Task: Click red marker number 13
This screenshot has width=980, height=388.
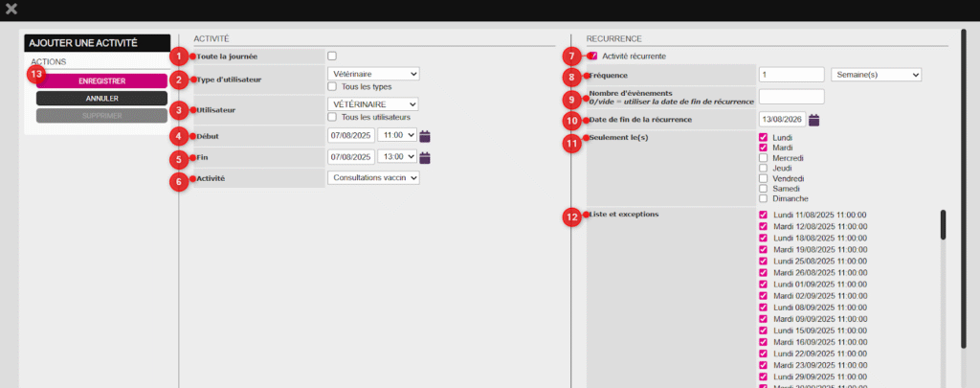Action: [36, 74]
